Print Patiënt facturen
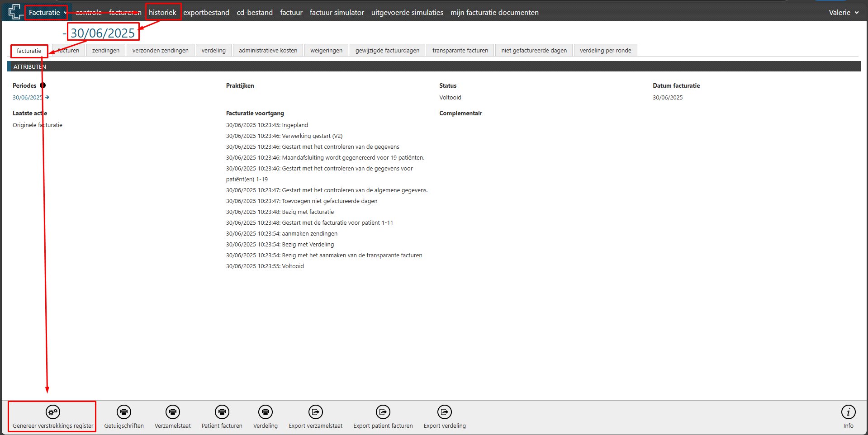The height and width of the screenshot is (435, 868). coord(222,412)
